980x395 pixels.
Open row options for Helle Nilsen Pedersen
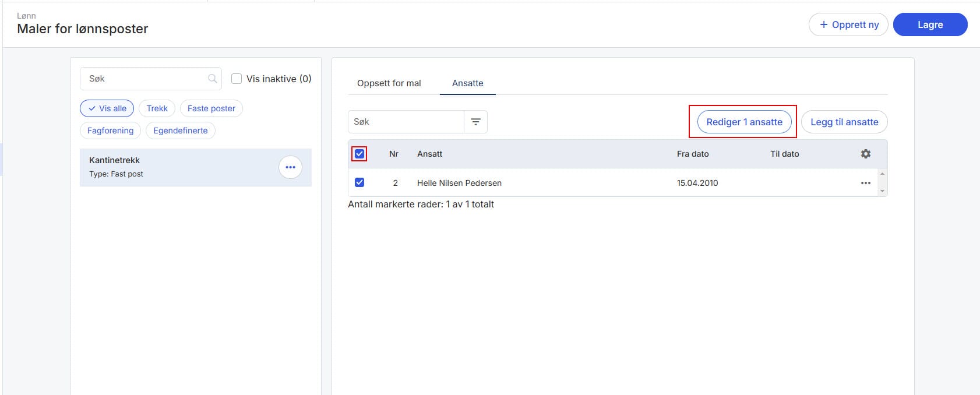coord(866,183)
